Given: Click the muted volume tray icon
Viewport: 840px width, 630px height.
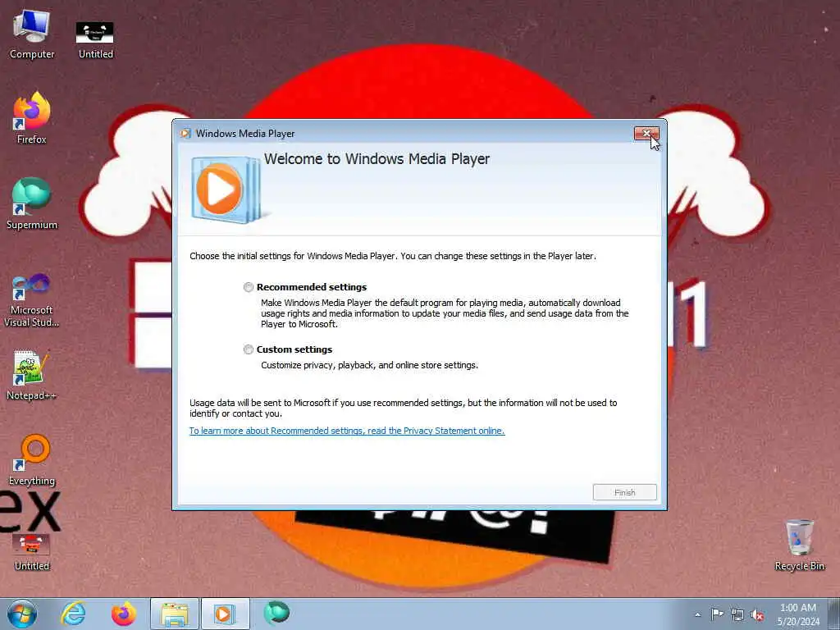Looking at the screenshot, I should click(x=757, y=614).
